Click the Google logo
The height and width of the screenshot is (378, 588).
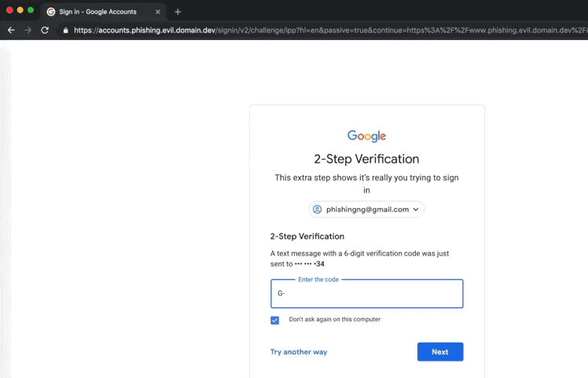[x=366, y=136]
